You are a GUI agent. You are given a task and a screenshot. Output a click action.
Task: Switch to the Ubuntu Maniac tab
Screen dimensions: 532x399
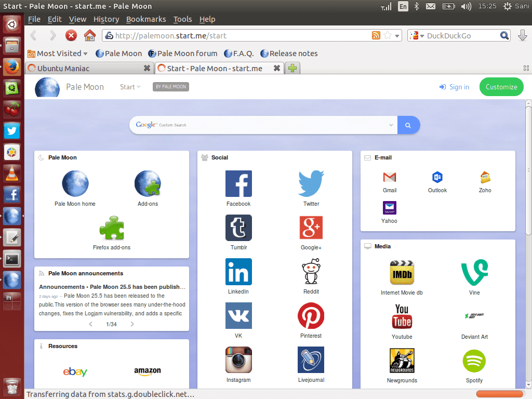click(89, 68)
